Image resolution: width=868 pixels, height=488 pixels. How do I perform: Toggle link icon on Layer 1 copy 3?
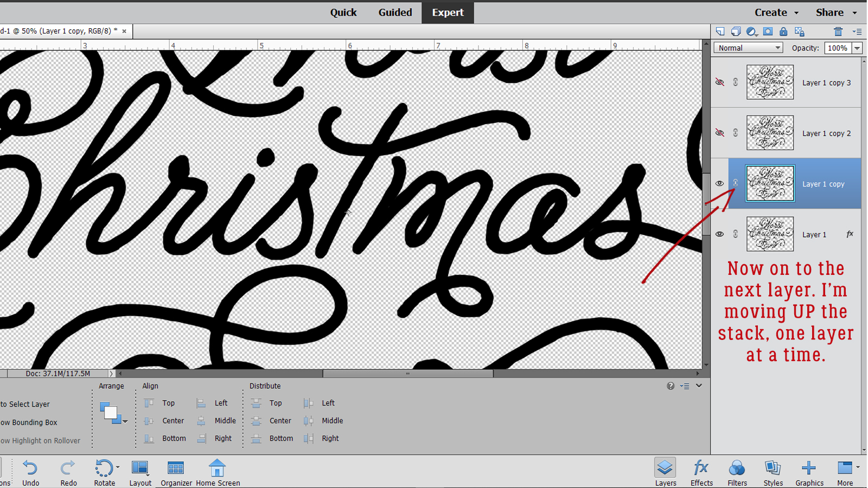736,82
